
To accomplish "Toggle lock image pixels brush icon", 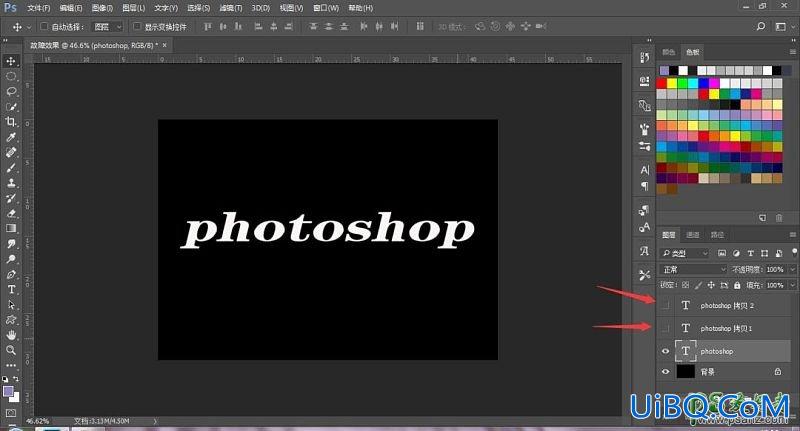I will (698, 285).
